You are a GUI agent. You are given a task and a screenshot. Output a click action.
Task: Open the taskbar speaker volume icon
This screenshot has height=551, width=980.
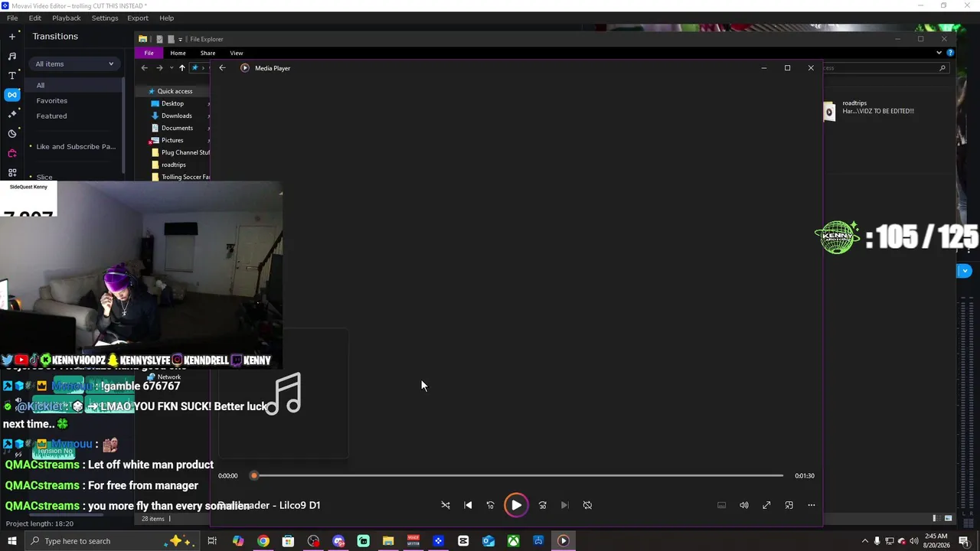point(913,541)
